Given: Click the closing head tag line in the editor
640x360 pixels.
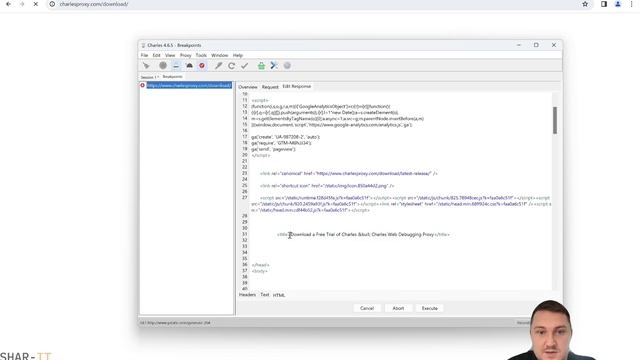Looking at the screenshot, I should (x=260, y=265).
